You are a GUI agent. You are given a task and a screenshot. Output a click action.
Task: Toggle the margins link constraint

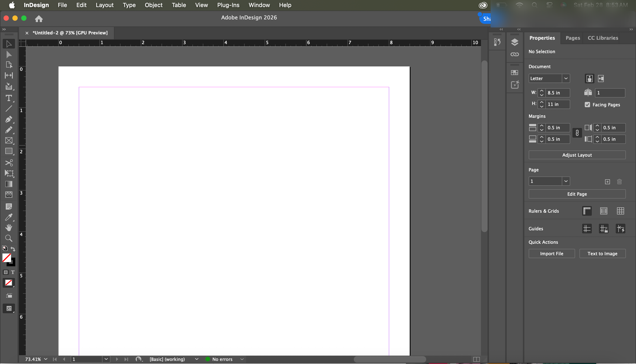coord(577,133)
